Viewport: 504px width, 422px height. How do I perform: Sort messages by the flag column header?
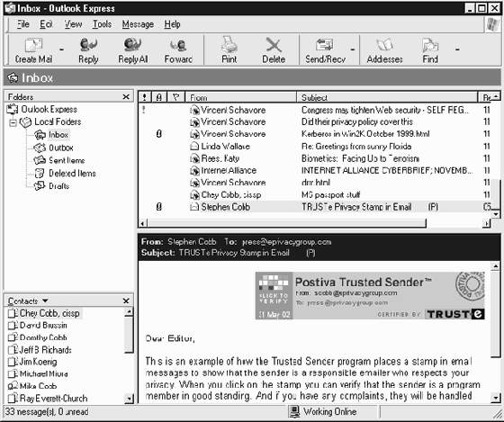tap(175, 97)
